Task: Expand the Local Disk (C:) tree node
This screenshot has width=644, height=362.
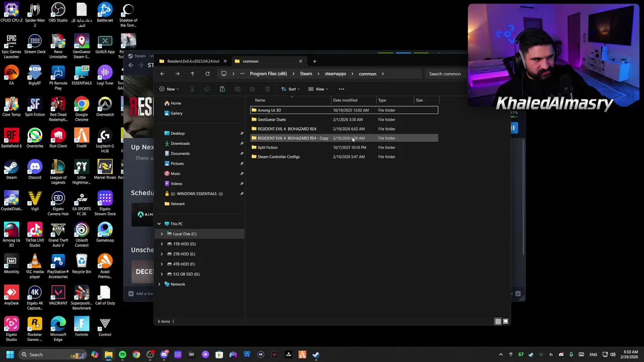Action: pos(162,234)
